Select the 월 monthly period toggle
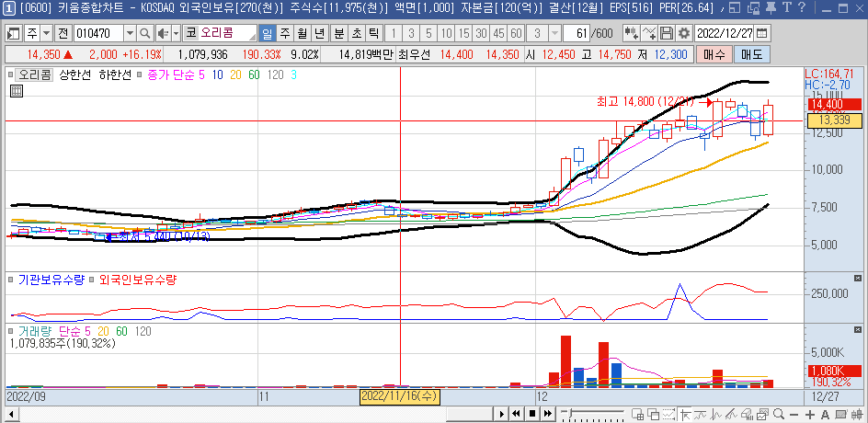 tap(303, 33)
